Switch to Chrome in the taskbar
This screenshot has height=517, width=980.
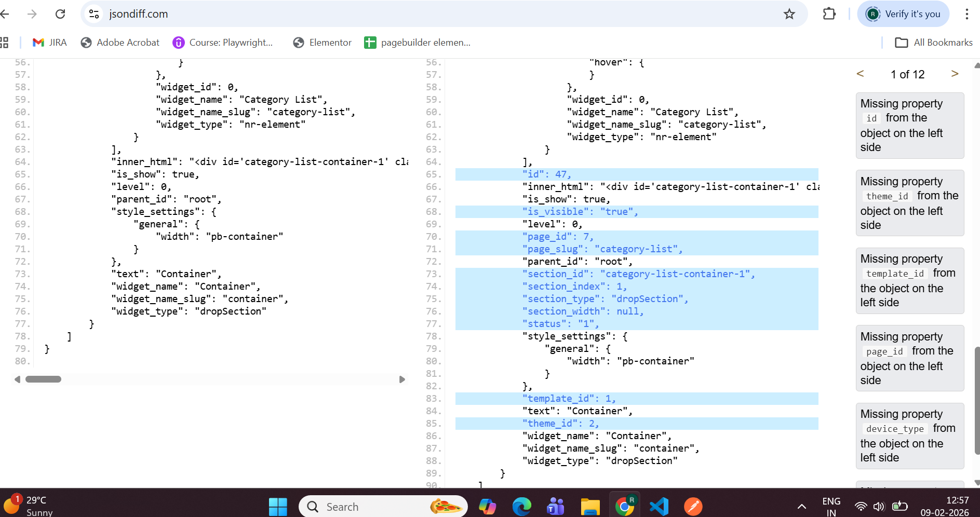625,507
